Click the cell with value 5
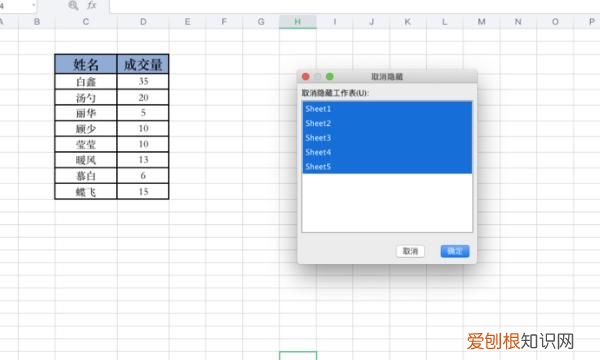 pyautogui.click(x=143, y=113)
